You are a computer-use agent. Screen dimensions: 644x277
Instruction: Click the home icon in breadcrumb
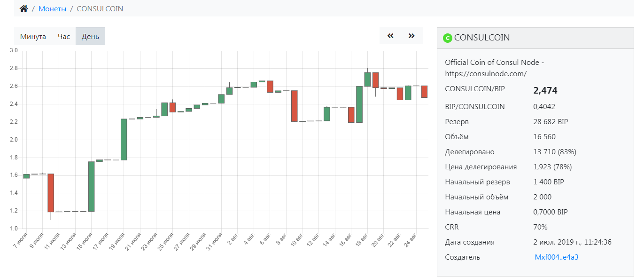pyautogui.click(x=23, y=8)
